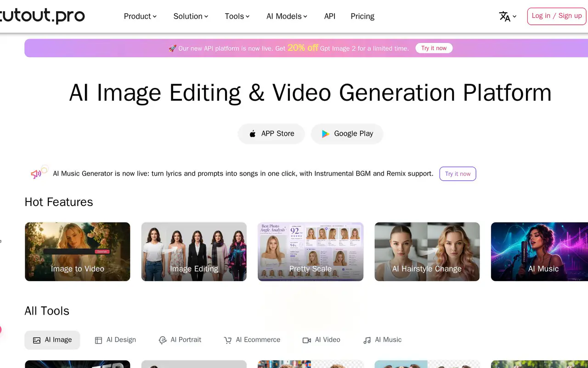
Task: Click the cutout.pro logo
Action: pos(42,16)
